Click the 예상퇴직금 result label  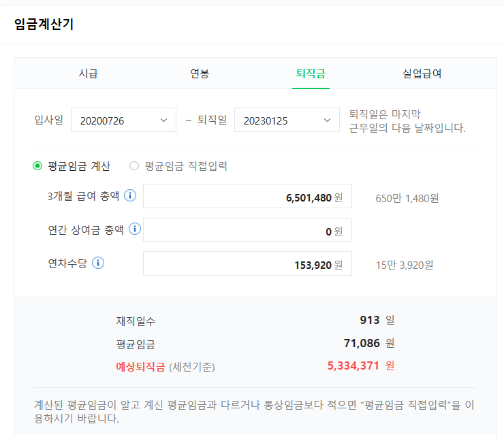tap(140, 367)
